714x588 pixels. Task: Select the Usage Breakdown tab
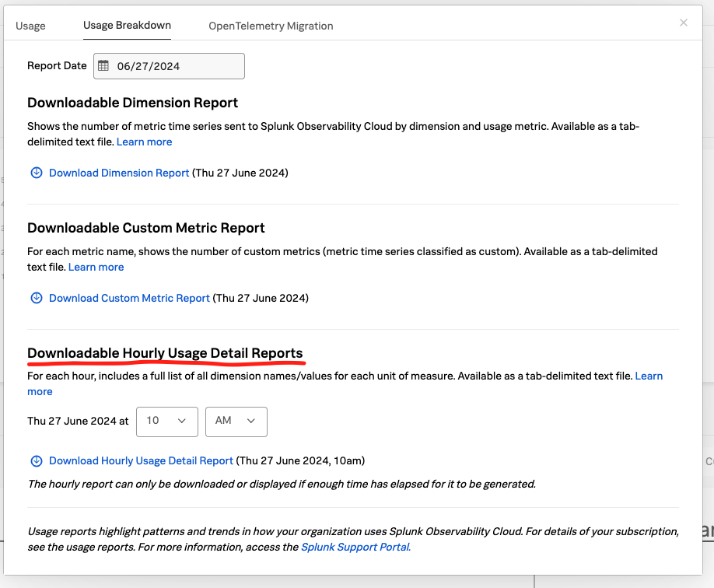coord(127,26)
